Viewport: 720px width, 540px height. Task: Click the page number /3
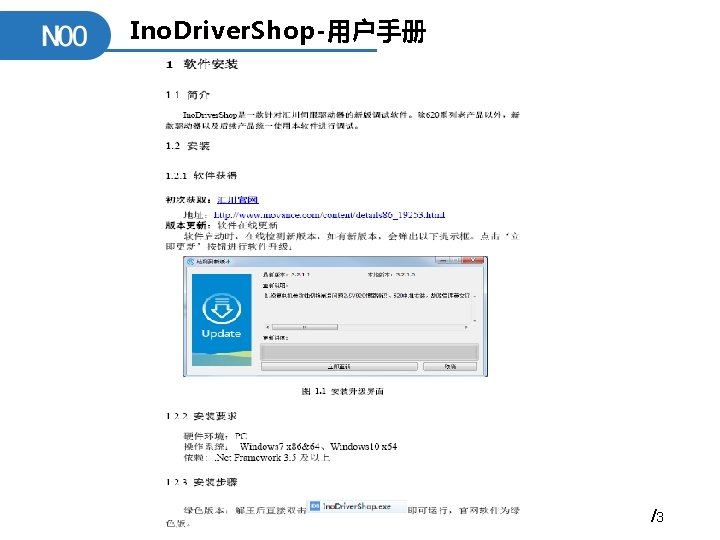657,516
